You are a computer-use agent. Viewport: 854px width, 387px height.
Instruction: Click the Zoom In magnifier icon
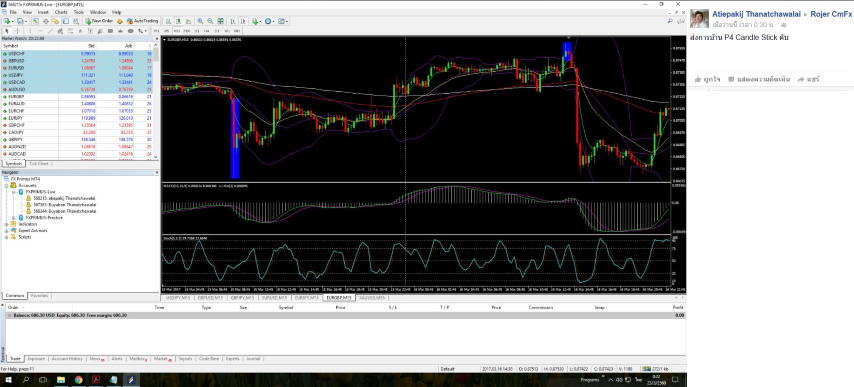200,21
